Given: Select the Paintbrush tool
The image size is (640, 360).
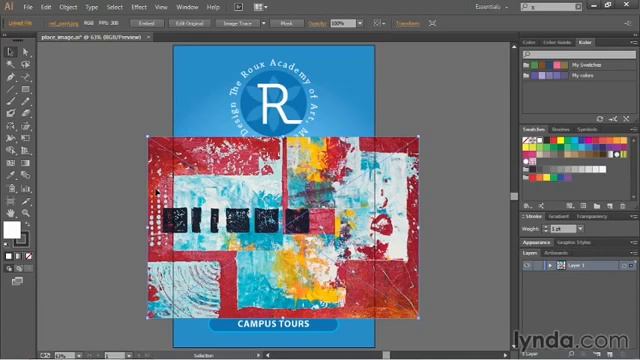Looking at the screenshot, I should point(11,101).
